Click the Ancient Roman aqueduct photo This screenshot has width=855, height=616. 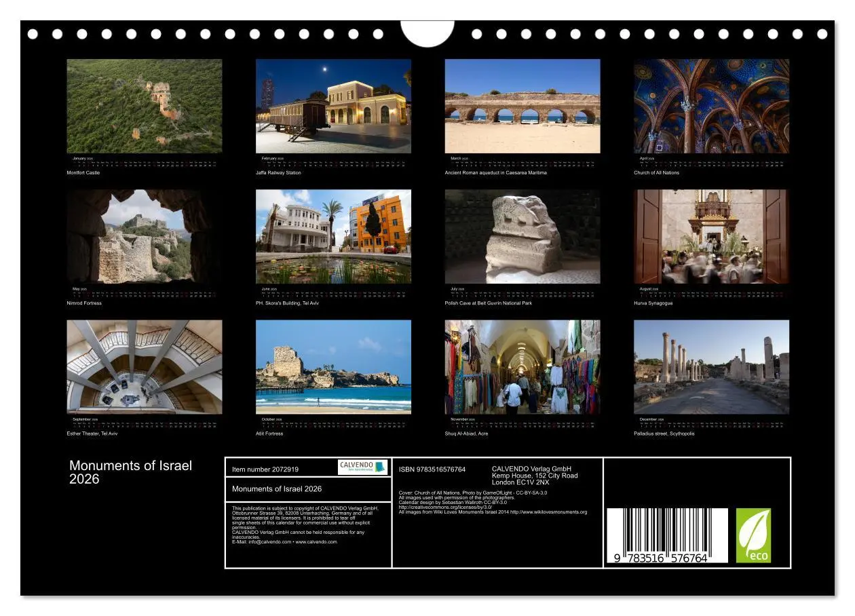[x=522, y=105]
